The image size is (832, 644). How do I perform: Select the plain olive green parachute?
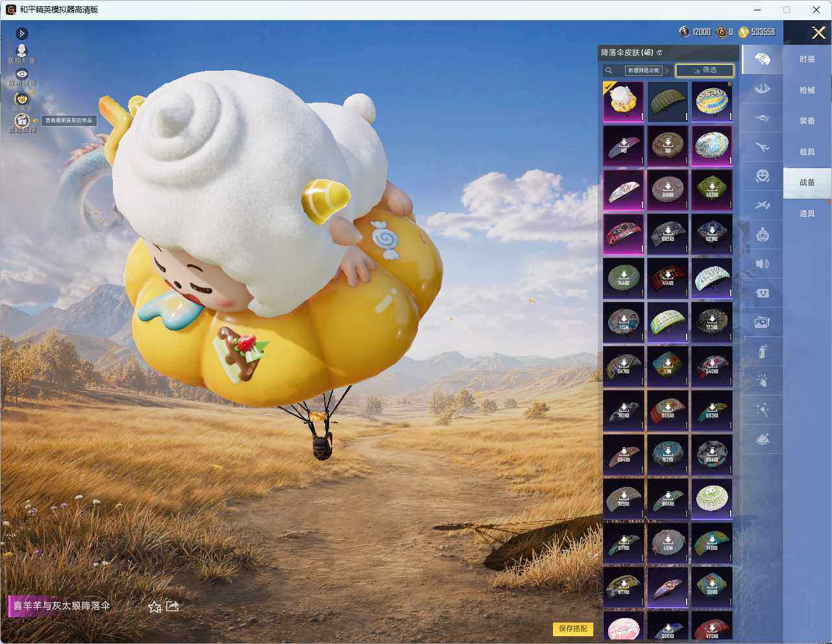(668, 102)
